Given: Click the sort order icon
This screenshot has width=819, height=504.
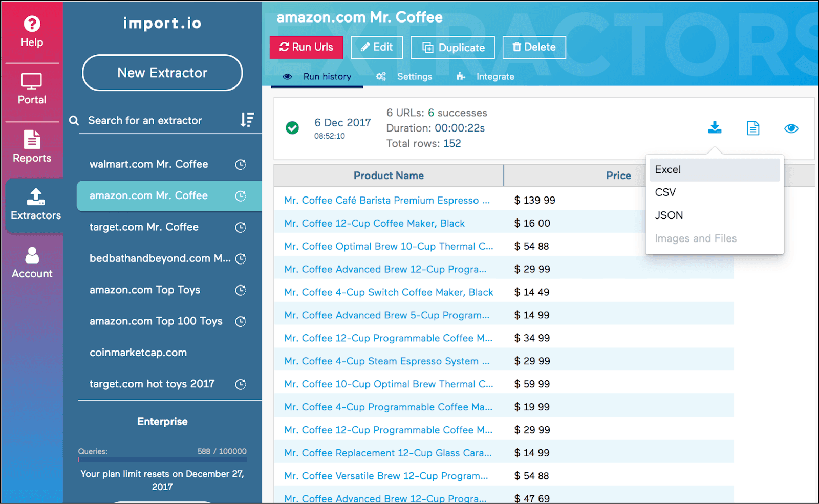Looking at the screenshot, I should pyautogui.click(x=247, y=120).
